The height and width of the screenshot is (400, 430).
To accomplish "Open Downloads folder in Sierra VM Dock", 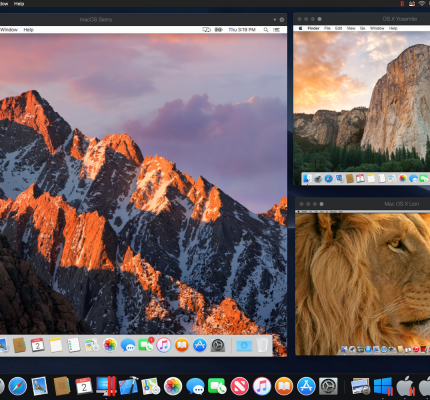I will [244, 345].
